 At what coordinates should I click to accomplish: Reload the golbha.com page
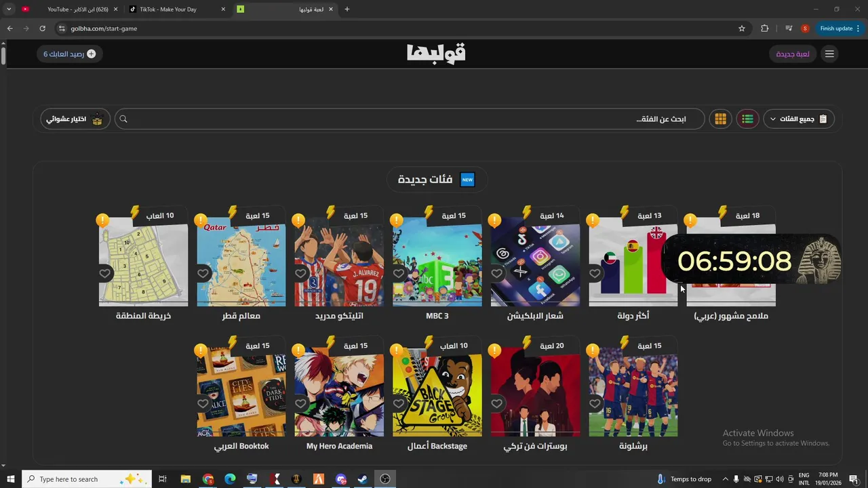tap(42, 28)
